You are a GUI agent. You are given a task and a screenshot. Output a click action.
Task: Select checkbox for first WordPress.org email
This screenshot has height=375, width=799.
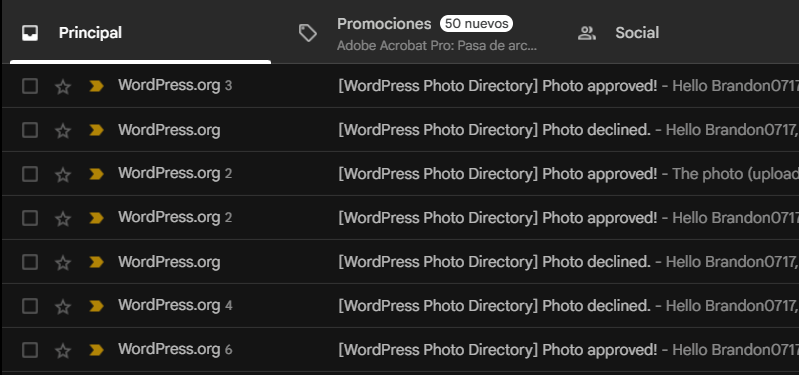pos(30,87)
